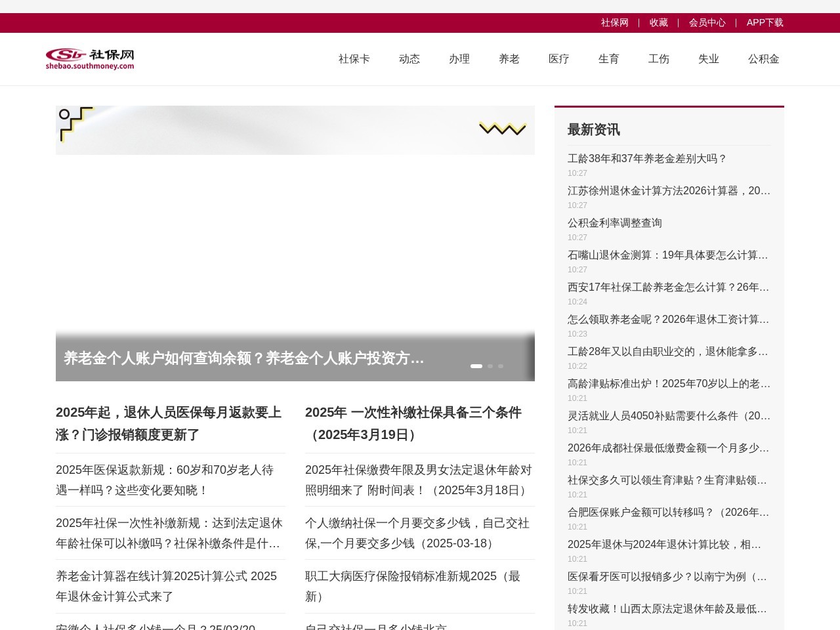Click the 社保网 site logo
The width and height of the screenshot is (840, 630).
coord(90,58)
